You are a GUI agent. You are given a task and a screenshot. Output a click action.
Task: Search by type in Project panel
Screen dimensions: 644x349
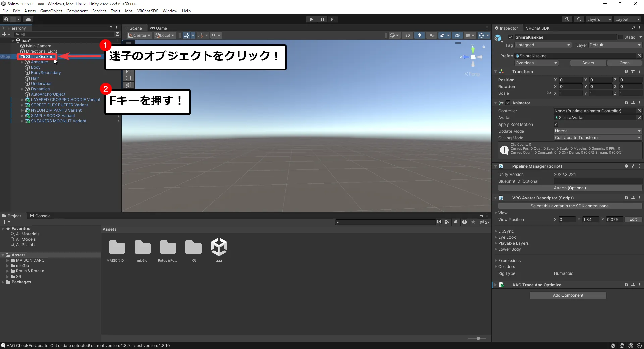[x=447, y=222]
